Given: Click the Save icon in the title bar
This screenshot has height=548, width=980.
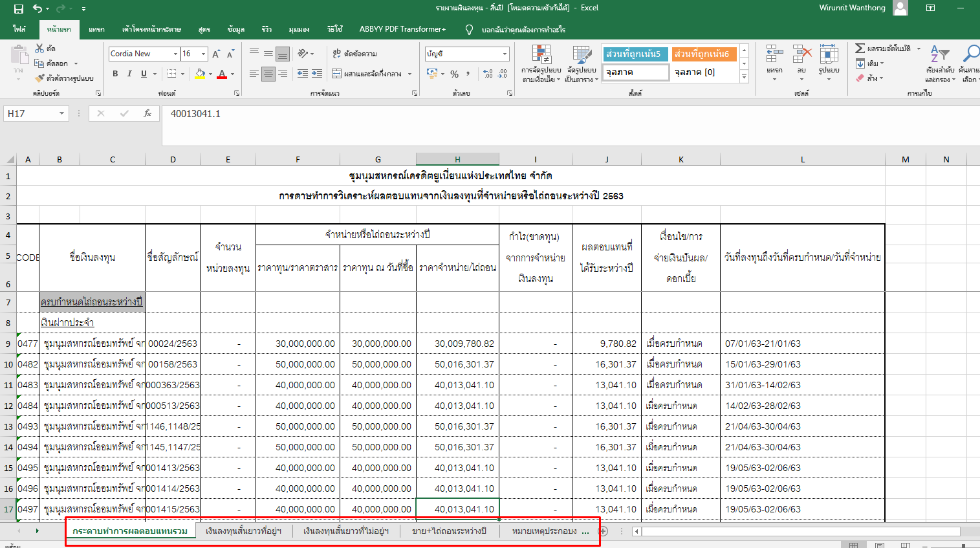Looking at the screenshot, I should click(x=18, y=8).
